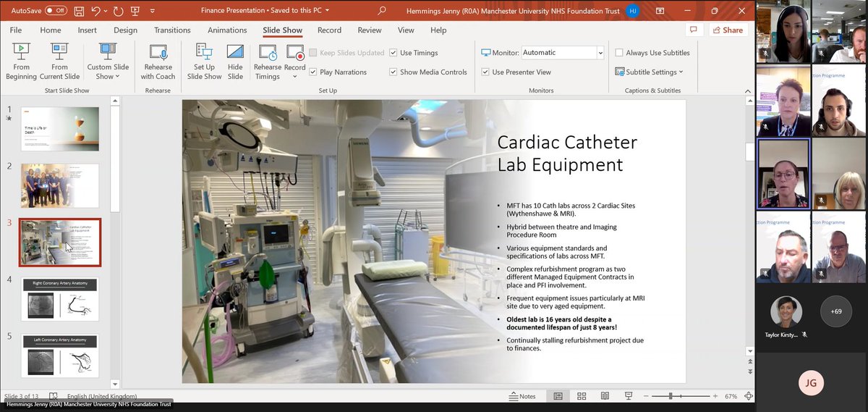This screenshot has height=412, width=868.
Task: Fit slide to current window
Action: (x=748, y=396)
